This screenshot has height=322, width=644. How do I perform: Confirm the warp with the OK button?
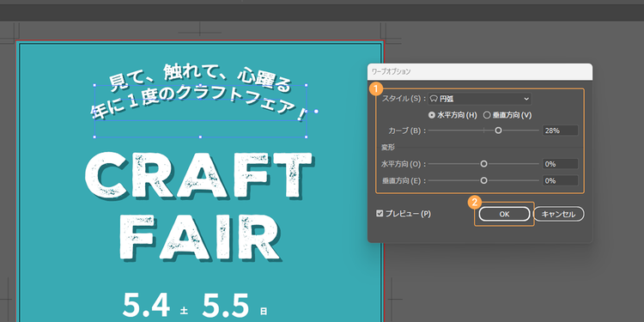tap(504, 214)
